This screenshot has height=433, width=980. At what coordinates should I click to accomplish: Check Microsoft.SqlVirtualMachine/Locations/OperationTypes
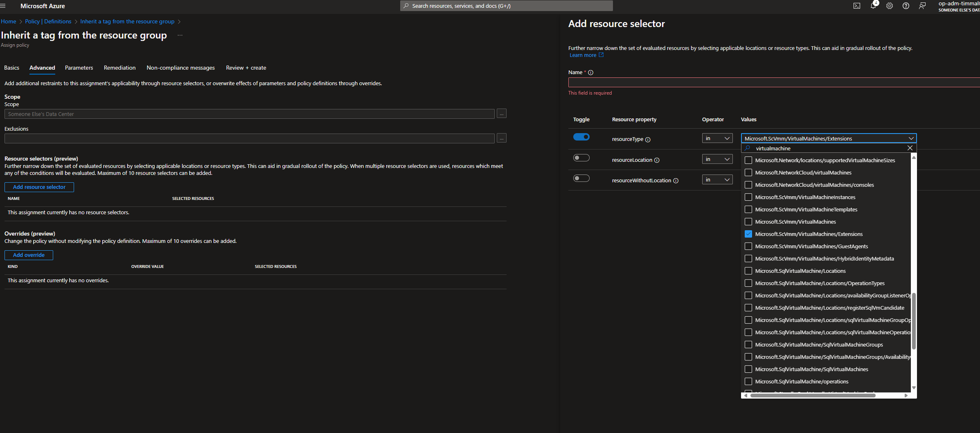[x=748, y=283]
